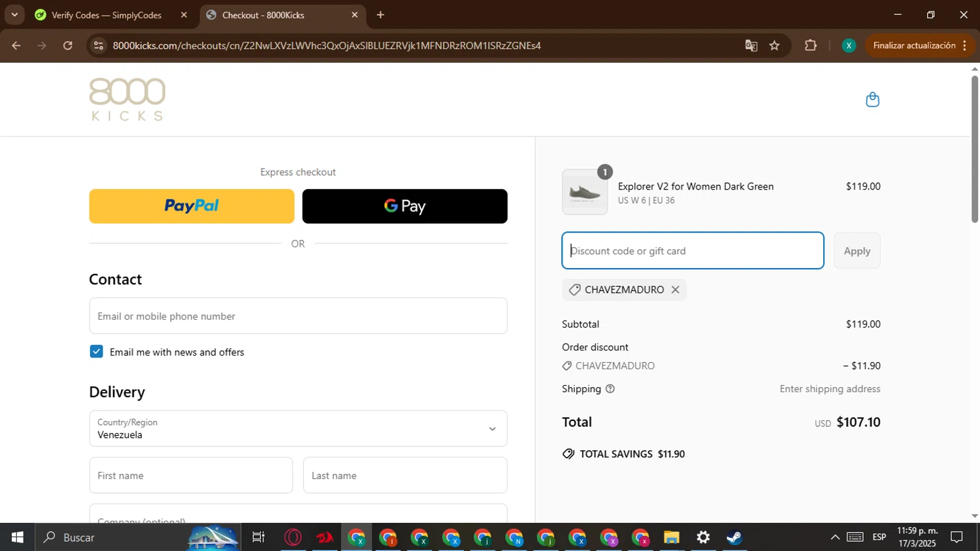Click the total amount $107.10

tap(858, 422)
